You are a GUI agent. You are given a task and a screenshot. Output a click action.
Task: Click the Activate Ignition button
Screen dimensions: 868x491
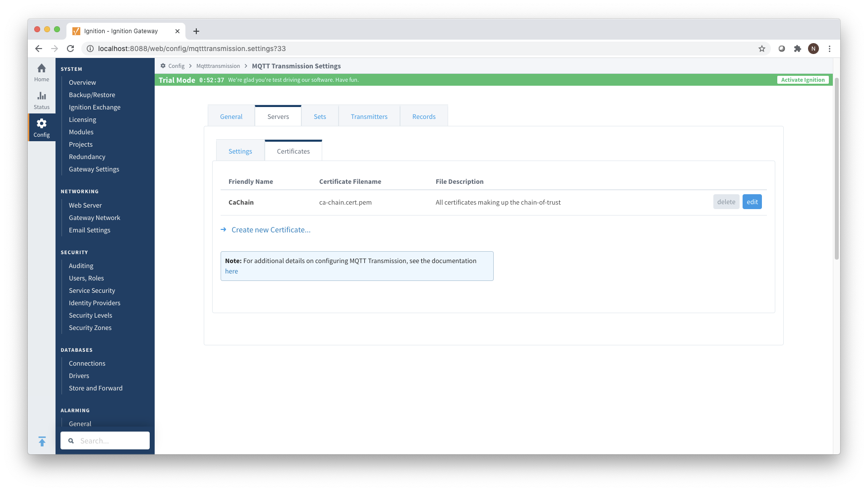[803, 80]
